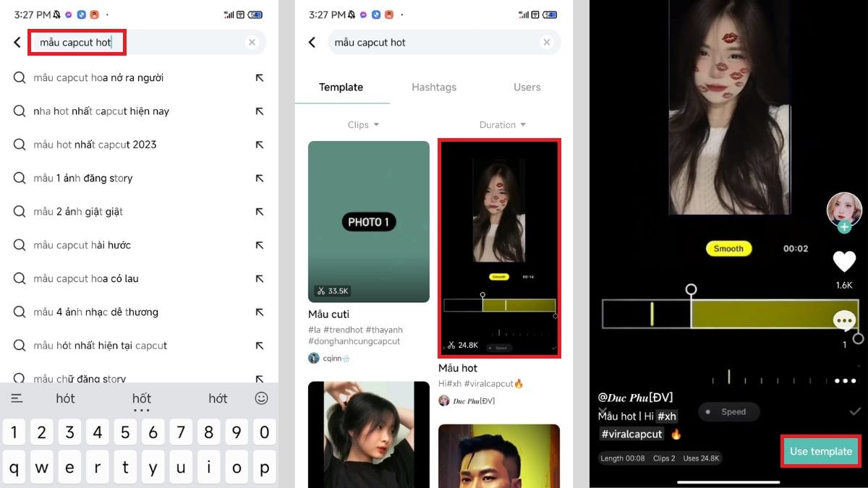
Task: Switch to the Hashtags tab
Action: pos(434,87)
